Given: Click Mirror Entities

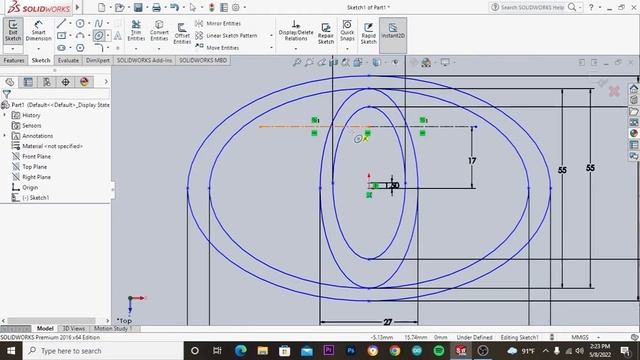Looking at the screenshot, I should coord(218,24).
